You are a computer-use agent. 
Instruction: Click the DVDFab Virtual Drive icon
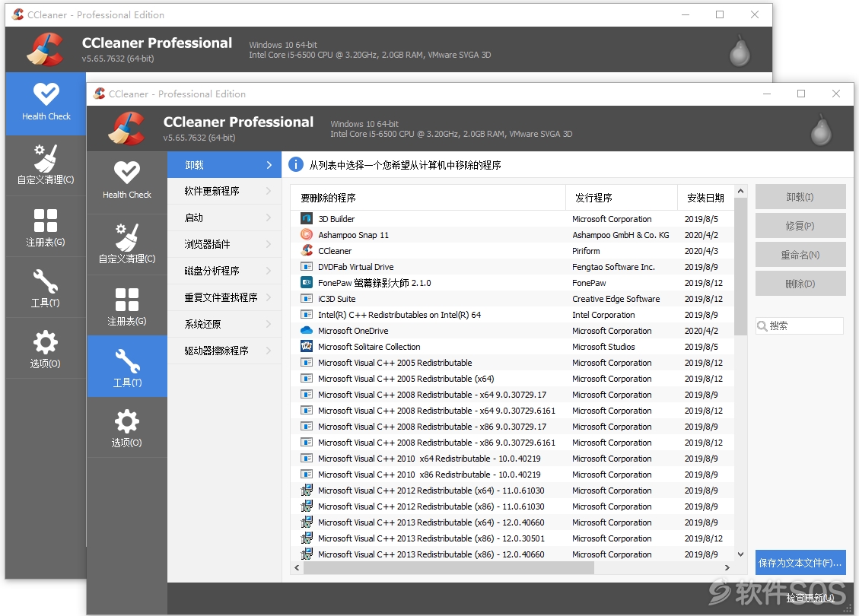pyautogui.click(x=307, y=267)
